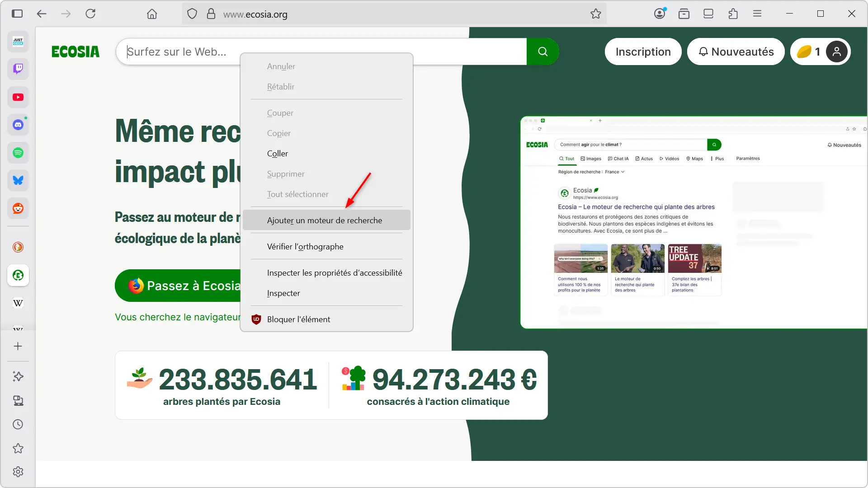Open sidebar settings gear
868x488 pixels.
coord(18,472)
